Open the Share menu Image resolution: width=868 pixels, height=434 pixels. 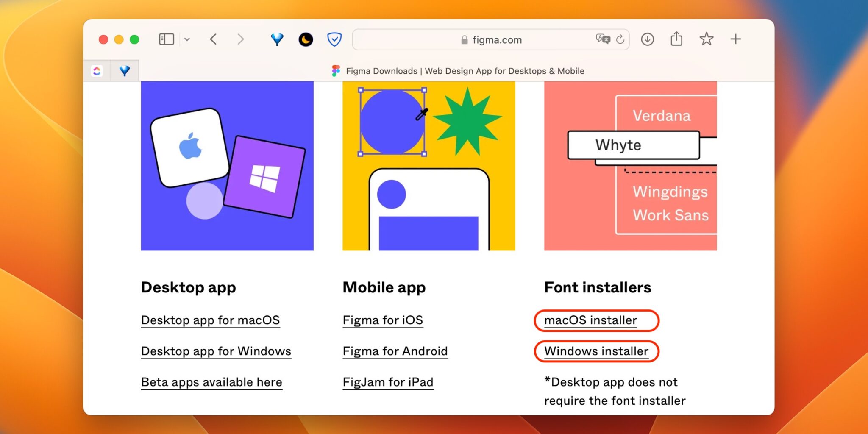click(x=676, y=39)
